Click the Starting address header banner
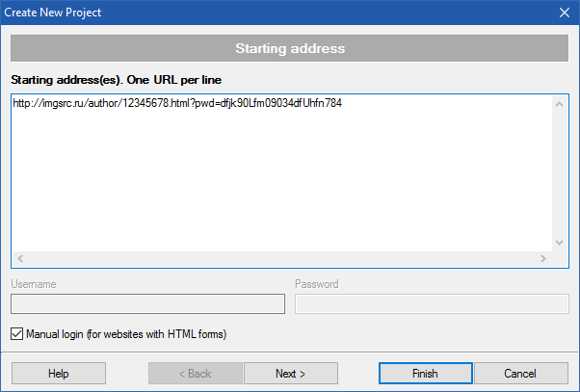The width and height of the screenshot is (580, 392). (x=290, y=48)
